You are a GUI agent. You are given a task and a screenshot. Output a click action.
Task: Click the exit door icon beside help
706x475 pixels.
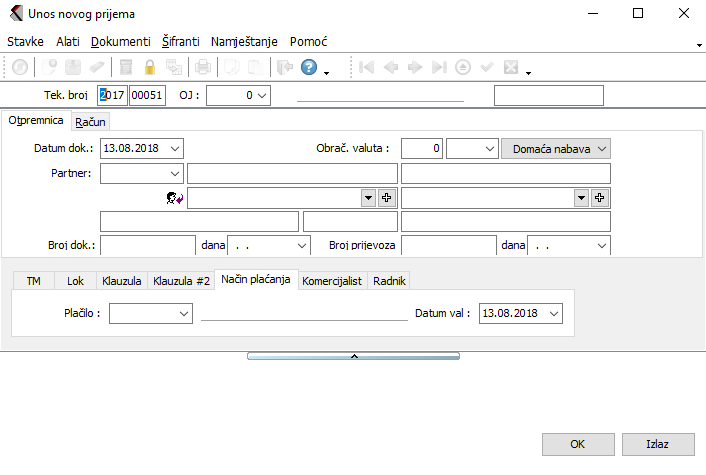tap(284, 67)
